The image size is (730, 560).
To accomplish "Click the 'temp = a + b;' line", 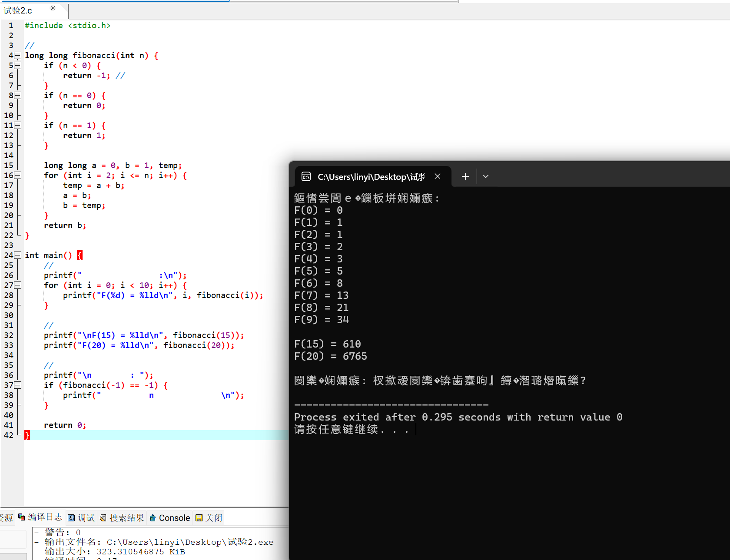I will [x=94, y=186].
